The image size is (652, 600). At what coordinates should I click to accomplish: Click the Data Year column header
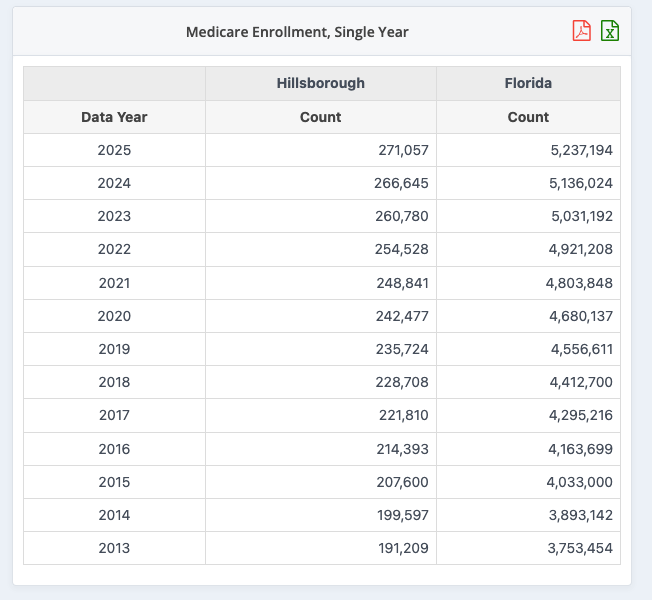pyautogui.click(x=114, y=117)
